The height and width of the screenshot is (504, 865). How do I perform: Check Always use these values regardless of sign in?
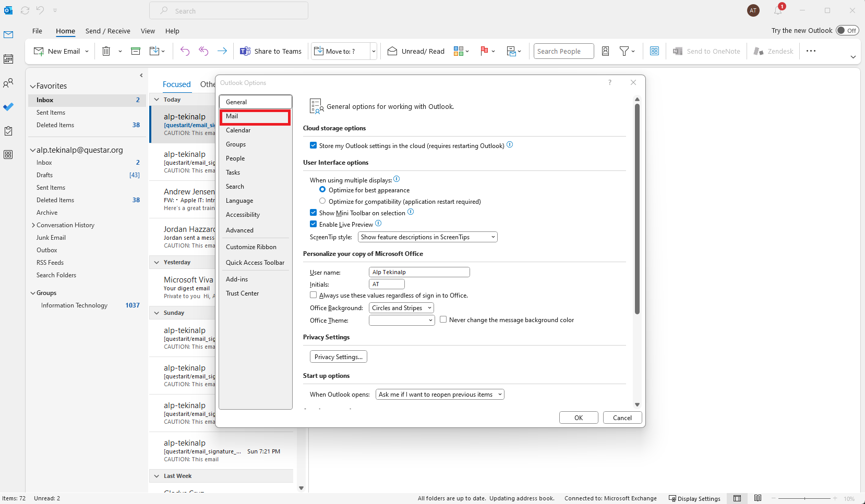point(313,295)
